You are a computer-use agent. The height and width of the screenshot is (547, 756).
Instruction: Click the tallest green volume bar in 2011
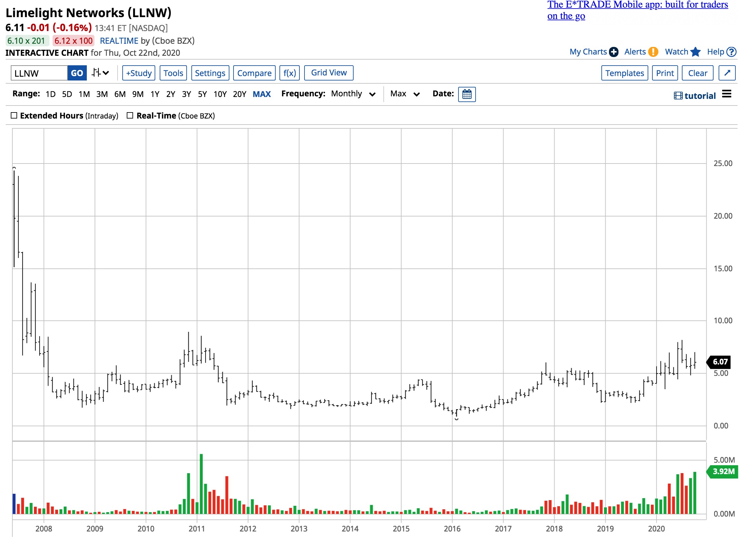[201, 484]
